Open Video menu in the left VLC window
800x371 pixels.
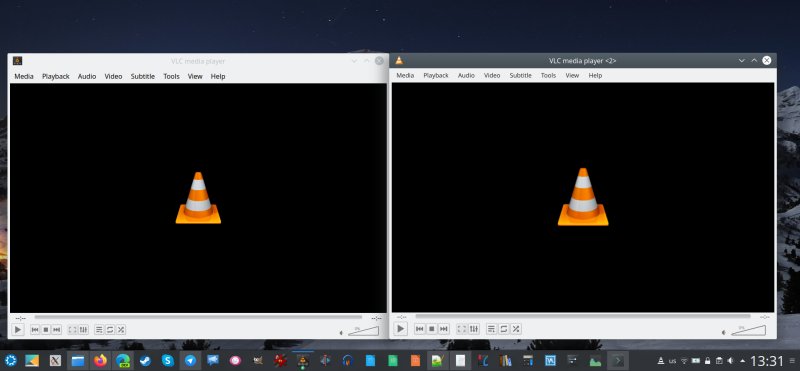point(113,77)
